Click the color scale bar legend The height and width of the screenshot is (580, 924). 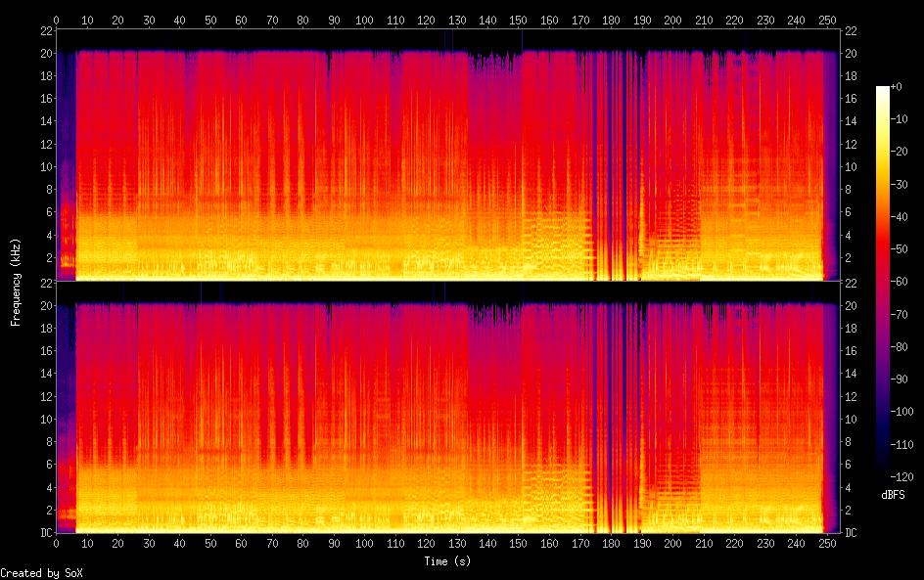(x=884, y=286)
